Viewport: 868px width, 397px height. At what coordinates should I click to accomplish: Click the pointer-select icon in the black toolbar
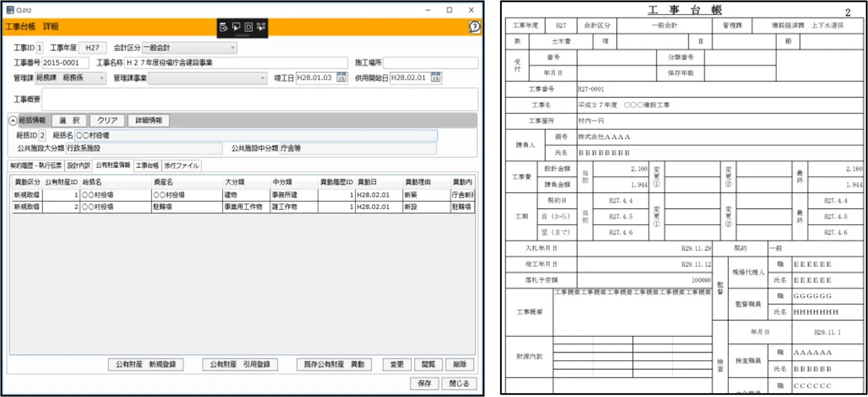click(236, 26)
